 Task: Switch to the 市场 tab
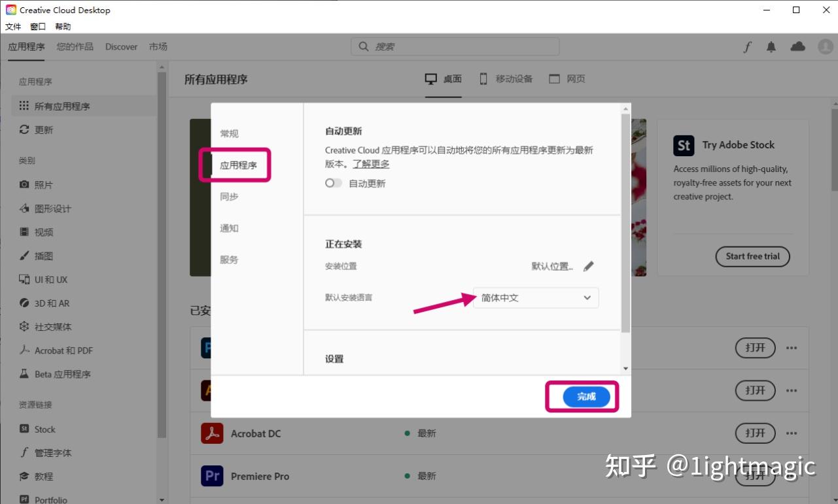point(158,46)
